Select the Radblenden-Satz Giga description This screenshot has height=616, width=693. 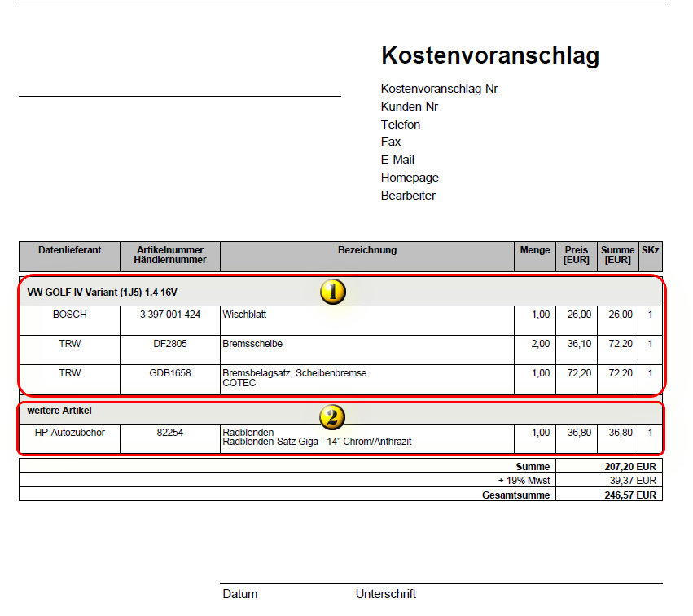point(317,442)
